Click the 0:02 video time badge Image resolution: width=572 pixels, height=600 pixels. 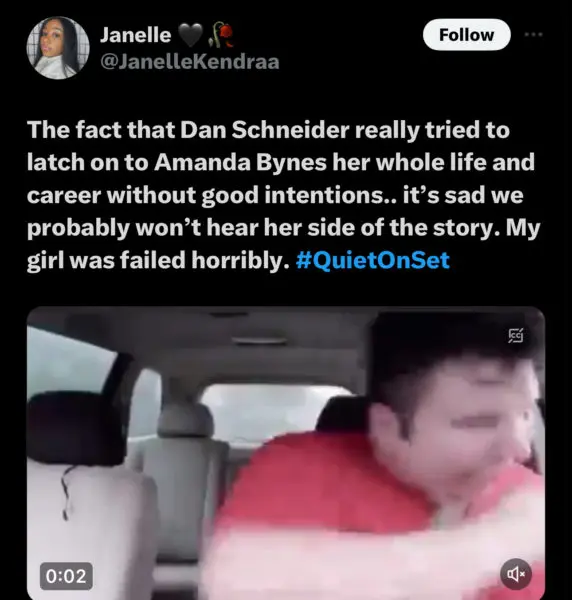[x=66, y=576]
